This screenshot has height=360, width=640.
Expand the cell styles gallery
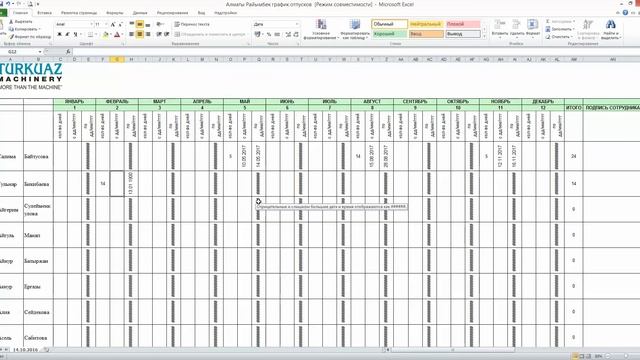pos(484,37)
